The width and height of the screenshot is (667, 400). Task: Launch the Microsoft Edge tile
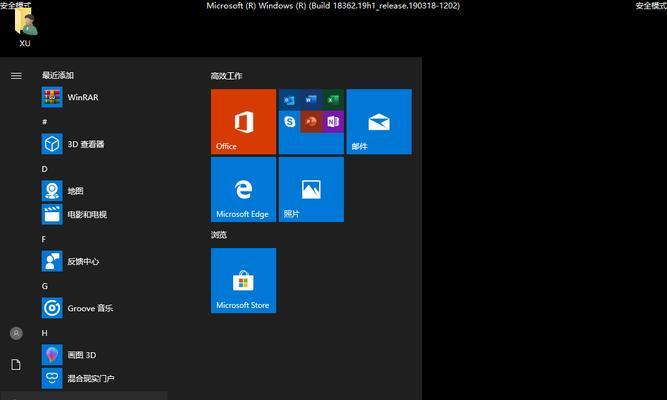coord(243,189)
